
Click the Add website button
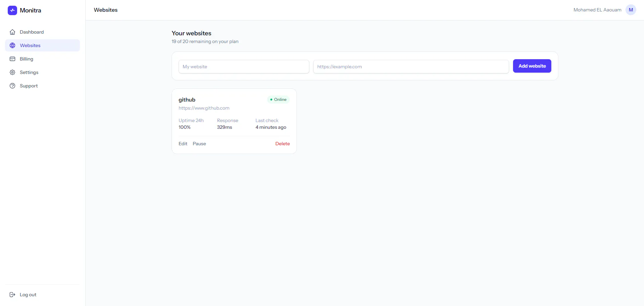pyautogui.click(x=532, y=66)
